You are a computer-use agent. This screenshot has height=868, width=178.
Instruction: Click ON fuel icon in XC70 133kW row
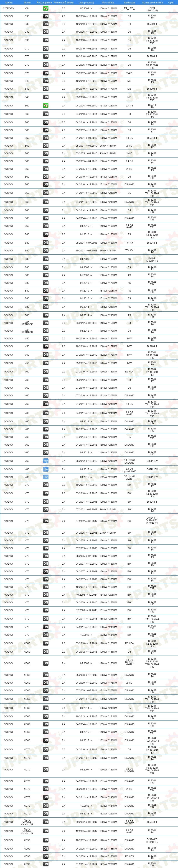[x=46, y=806]
